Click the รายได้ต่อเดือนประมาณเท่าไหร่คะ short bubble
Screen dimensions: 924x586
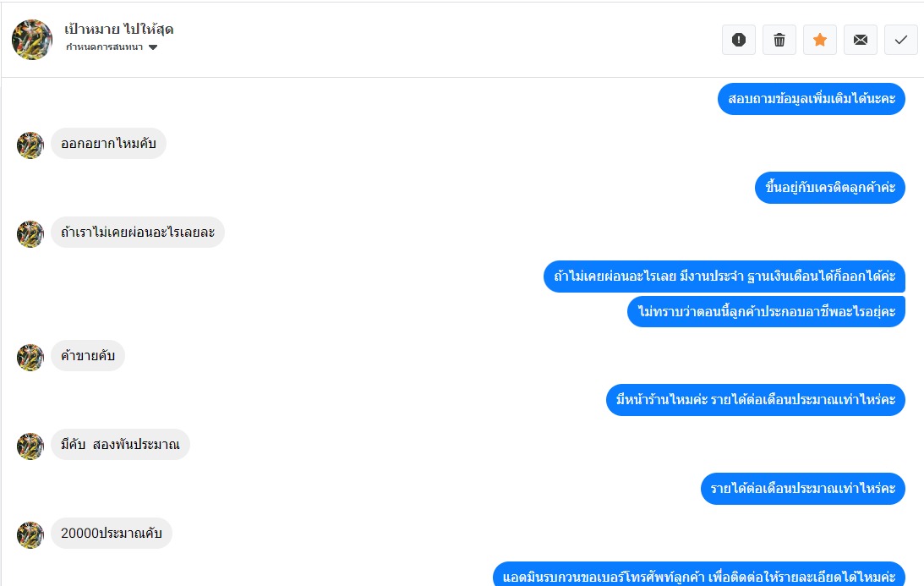(802, 488)
